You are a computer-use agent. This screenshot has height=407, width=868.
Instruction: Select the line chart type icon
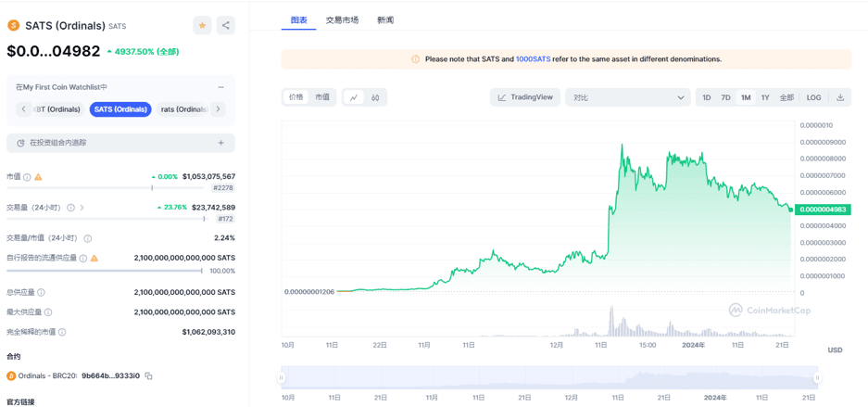coord(354,97)
